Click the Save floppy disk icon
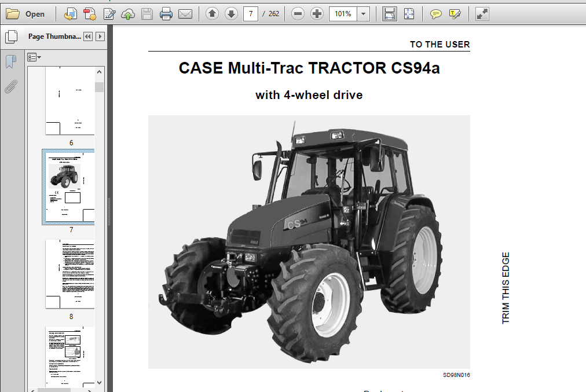 click(x=147, y=14)
